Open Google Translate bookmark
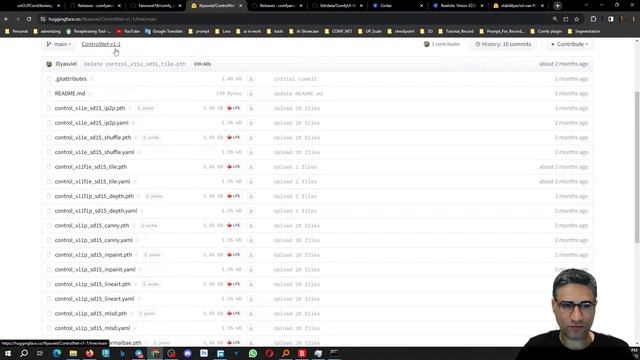The image size is (640, 360). click(x=164, y=31)
